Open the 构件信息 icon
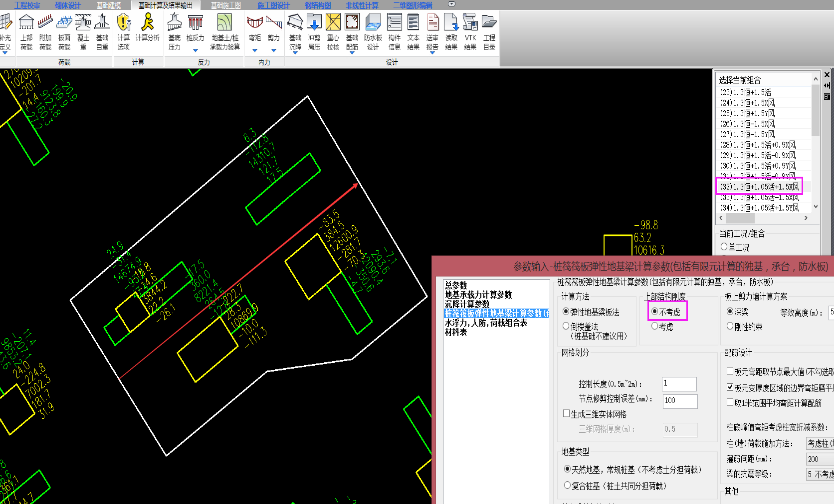This screenshot has width=834, height=504. pyautogui.click(x=394, y=22)
